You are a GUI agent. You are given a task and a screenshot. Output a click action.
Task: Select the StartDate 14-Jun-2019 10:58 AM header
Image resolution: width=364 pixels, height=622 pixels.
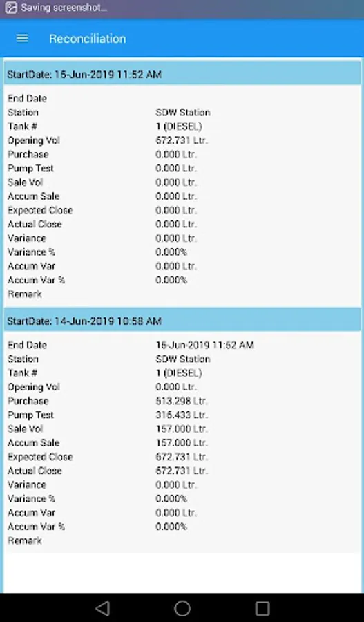[x=182, y=321]
